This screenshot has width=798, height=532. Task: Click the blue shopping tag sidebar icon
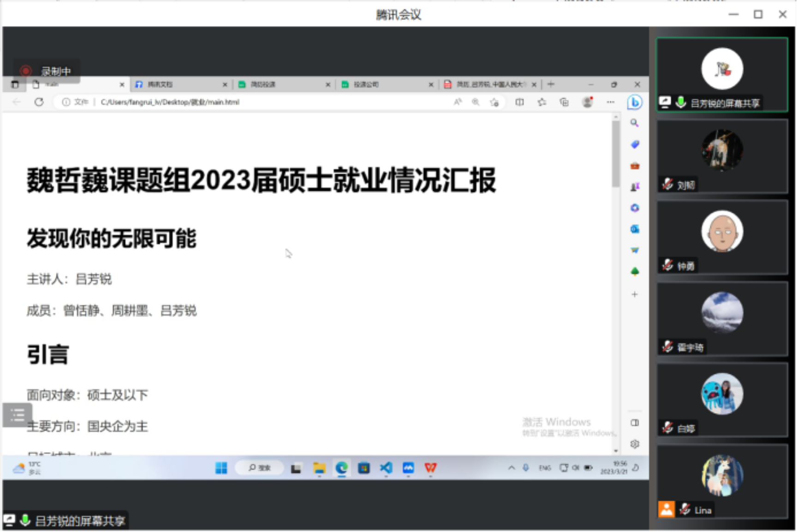pos(635,144)
